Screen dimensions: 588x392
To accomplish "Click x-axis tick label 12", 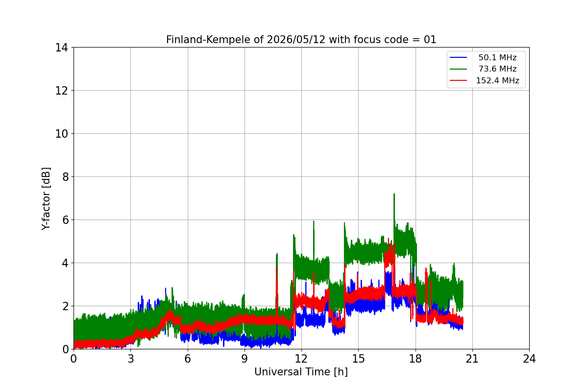I will coord(301,358).
